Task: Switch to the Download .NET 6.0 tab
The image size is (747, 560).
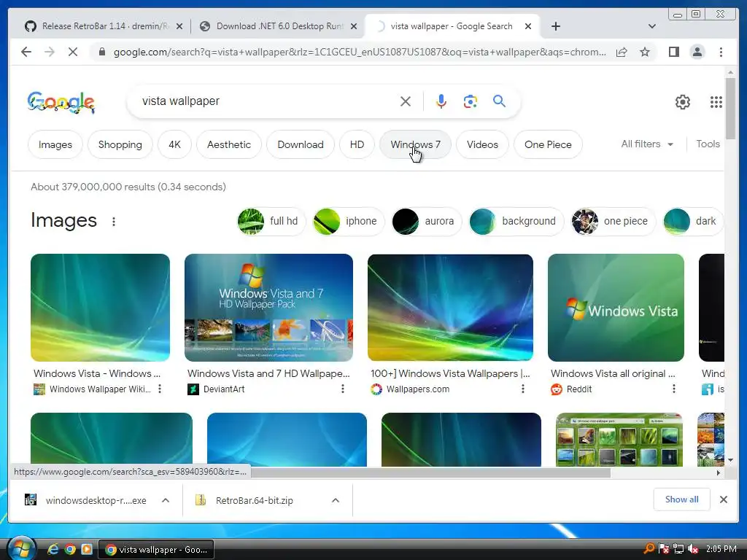Action: [x=279, y=26]
